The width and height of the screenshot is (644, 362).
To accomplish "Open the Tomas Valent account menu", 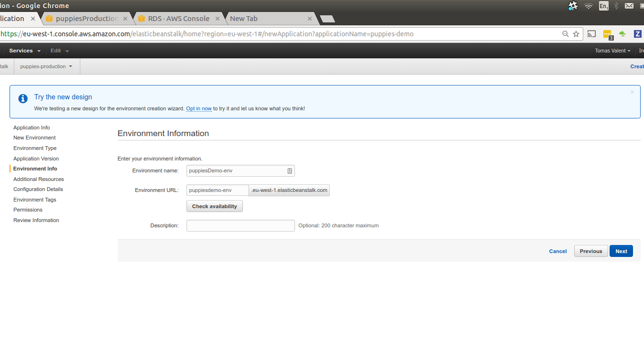I will click(612, 51).
